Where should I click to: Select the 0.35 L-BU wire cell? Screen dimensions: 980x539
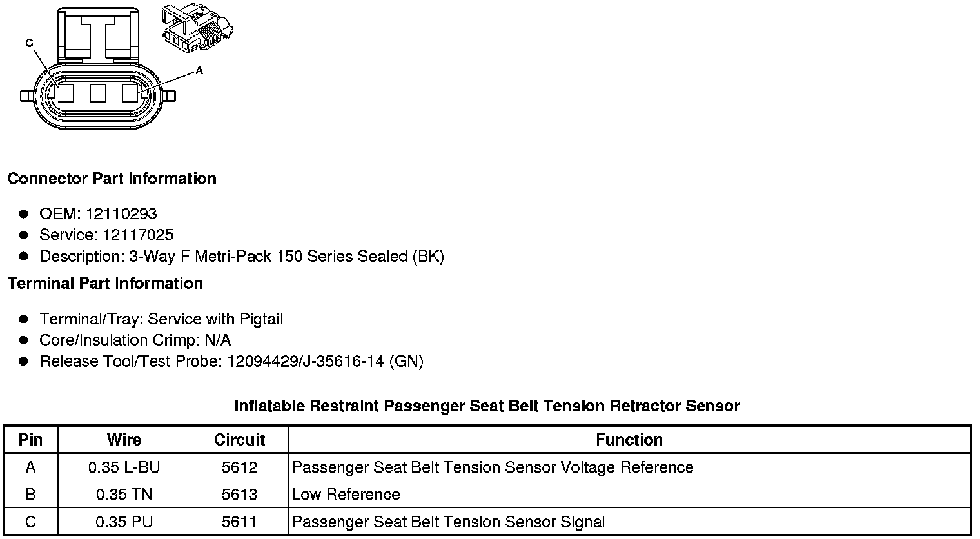[124, 467]
